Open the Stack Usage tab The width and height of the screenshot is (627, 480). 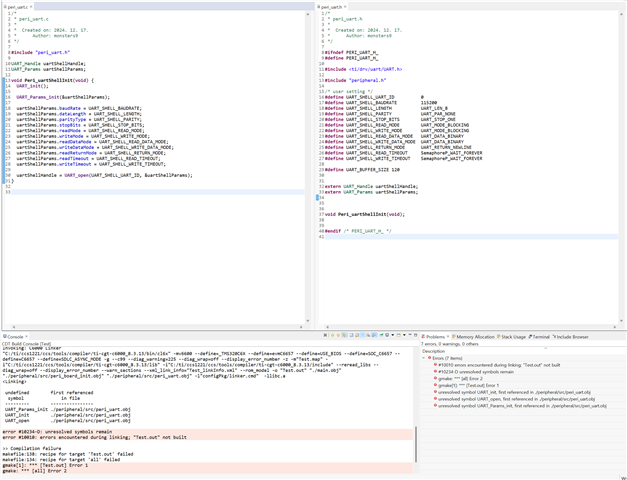[x=511, y=337]
